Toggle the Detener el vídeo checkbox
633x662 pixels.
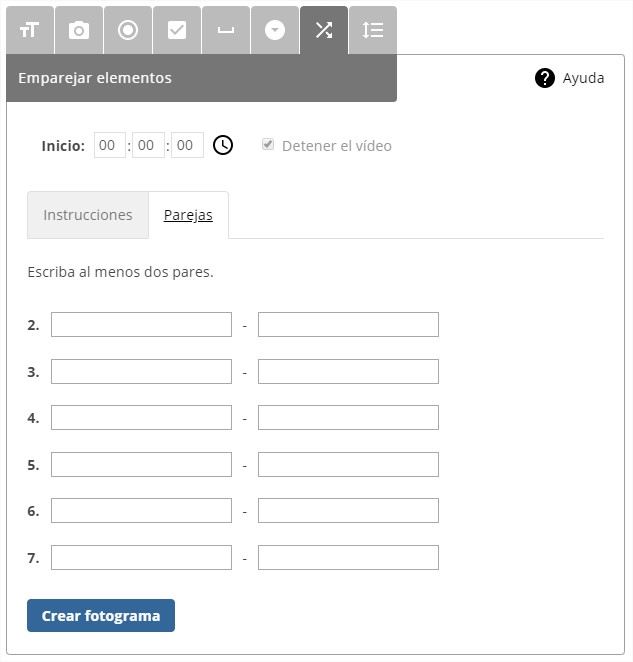pyautogui.click(x=268, y=144)
